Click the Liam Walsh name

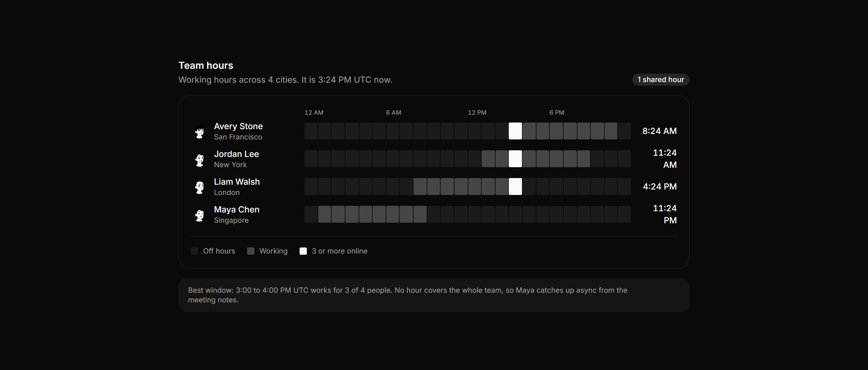237,181
